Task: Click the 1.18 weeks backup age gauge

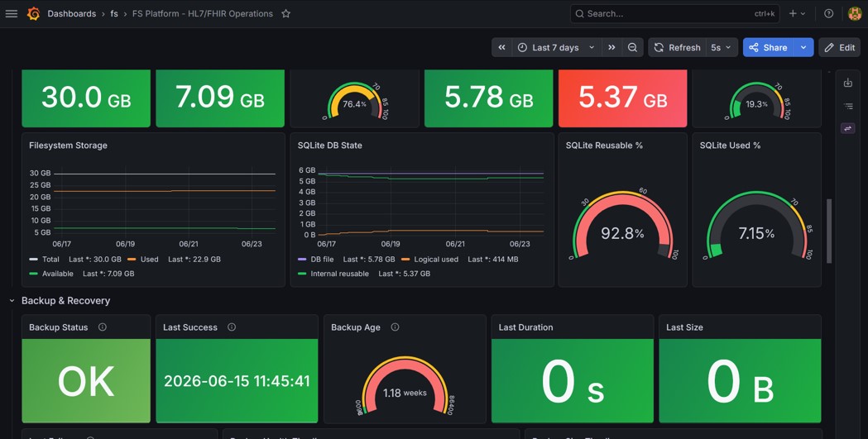Action: (x=405, y=386)
